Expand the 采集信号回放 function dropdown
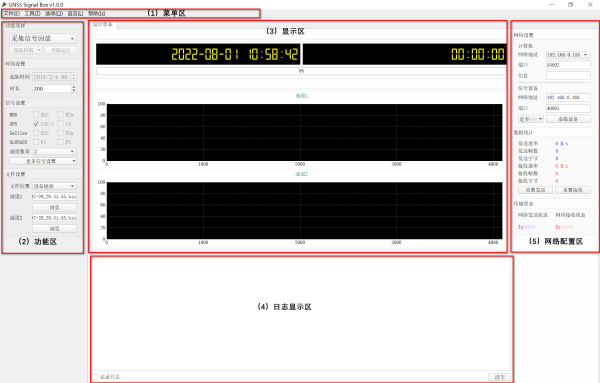Screen dimensions: 600x383 pyautogui.click(x=43, y=38)
